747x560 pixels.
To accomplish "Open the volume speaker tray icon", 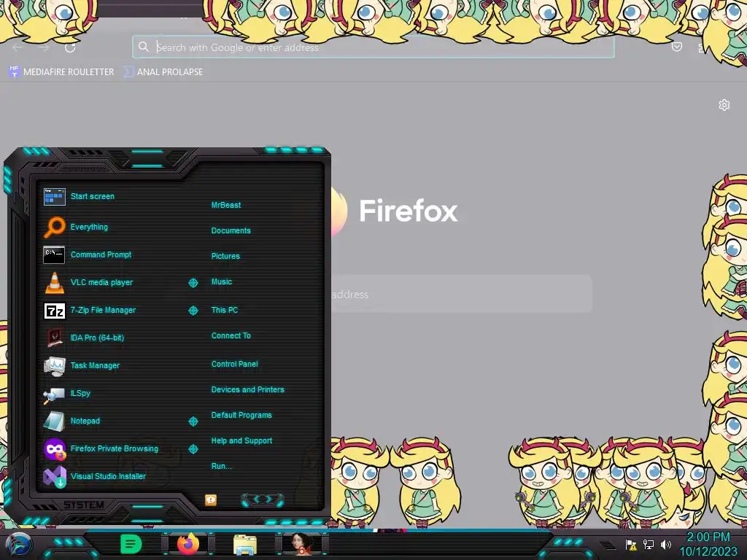I will click(x=665, y=544).
